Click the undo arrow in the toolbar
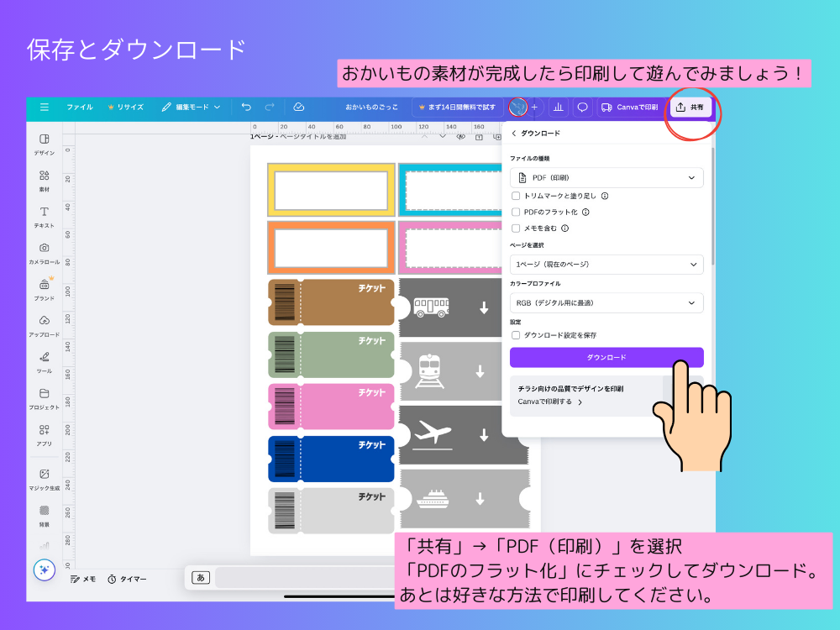Viewport: 840px width, 630px height. click(x=245, y=107)
